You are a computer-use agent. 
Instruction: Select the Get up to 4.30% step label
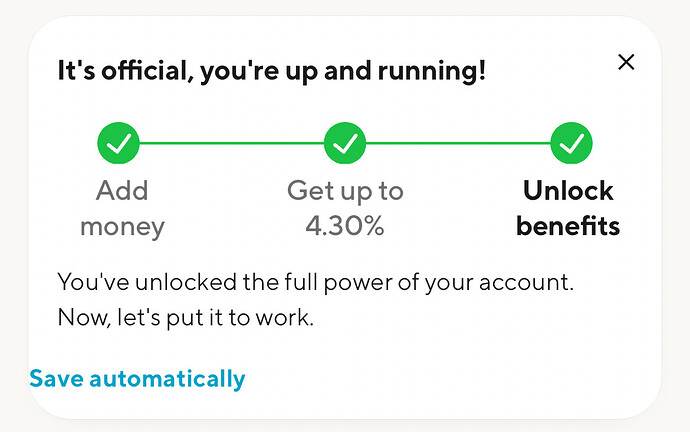point(346,208)
